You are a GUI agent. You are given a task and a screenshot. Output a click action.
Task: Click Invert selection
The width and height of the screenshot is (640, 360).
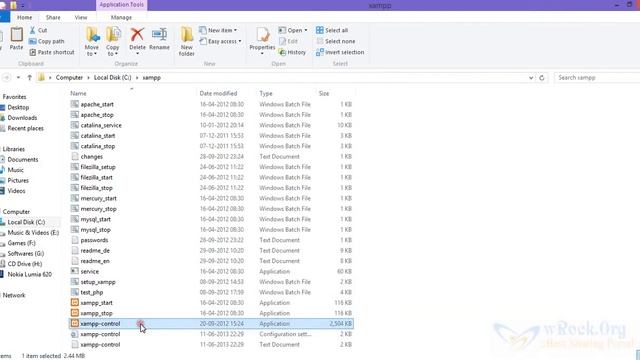(x=340, y=52)
